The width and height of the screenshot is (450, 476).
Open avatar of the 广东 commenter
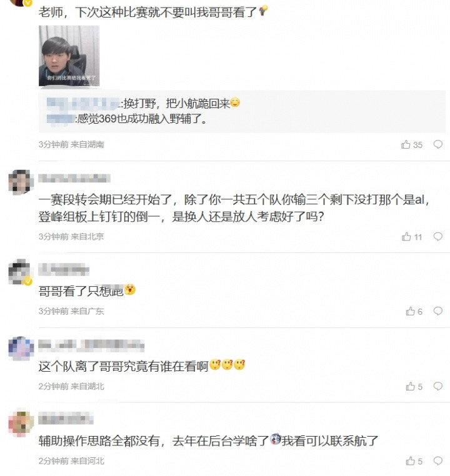coord(21,272)
